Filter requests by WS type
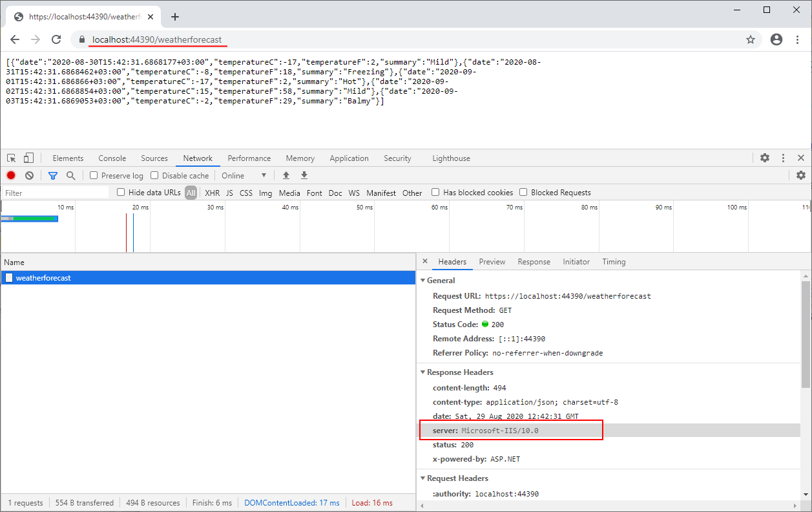This screenshot has height=512, width=812. tap(354, 193)
